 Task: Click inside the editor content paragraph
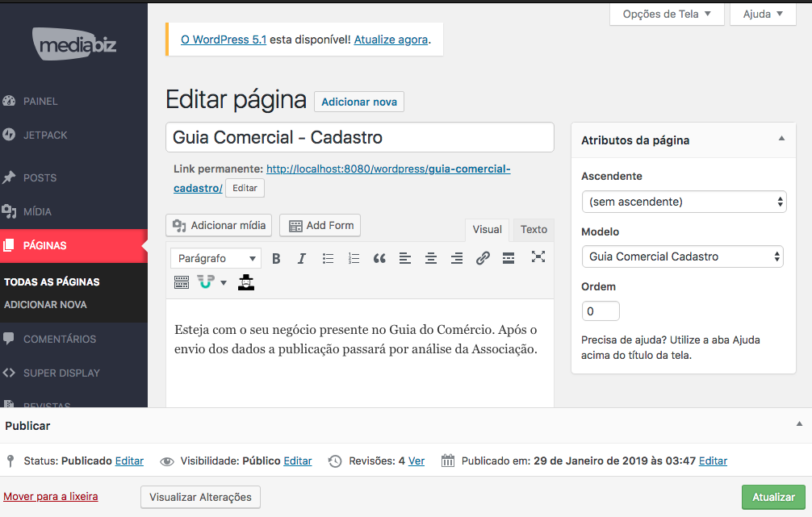[356, 340]
